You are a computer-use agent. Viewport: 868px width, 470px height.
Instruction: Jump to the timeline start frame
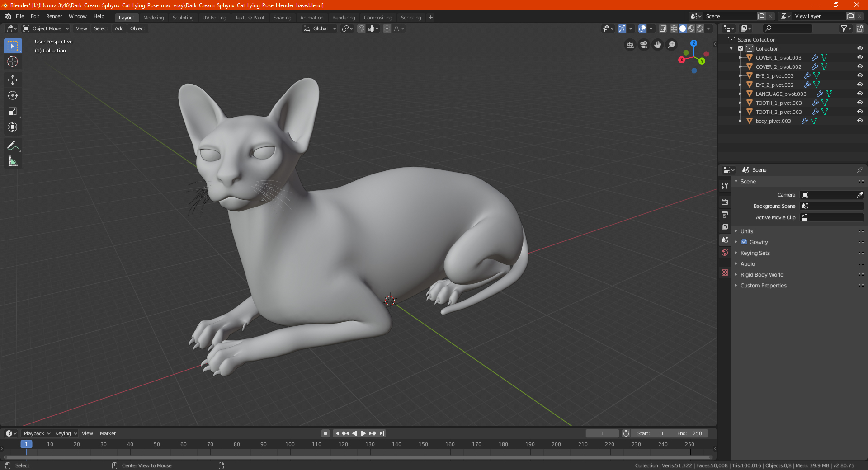coord(336,433)
